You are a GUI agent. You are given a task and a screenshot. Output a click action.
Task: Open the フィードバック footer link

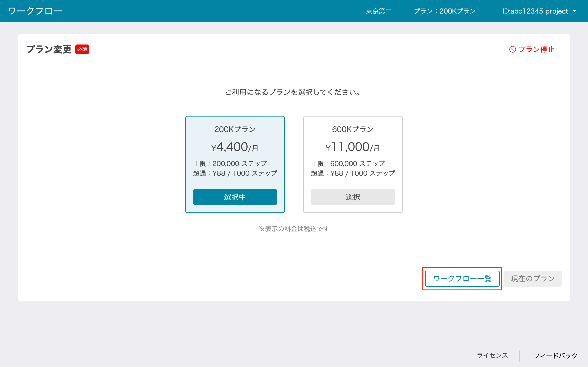pos(555,356)
